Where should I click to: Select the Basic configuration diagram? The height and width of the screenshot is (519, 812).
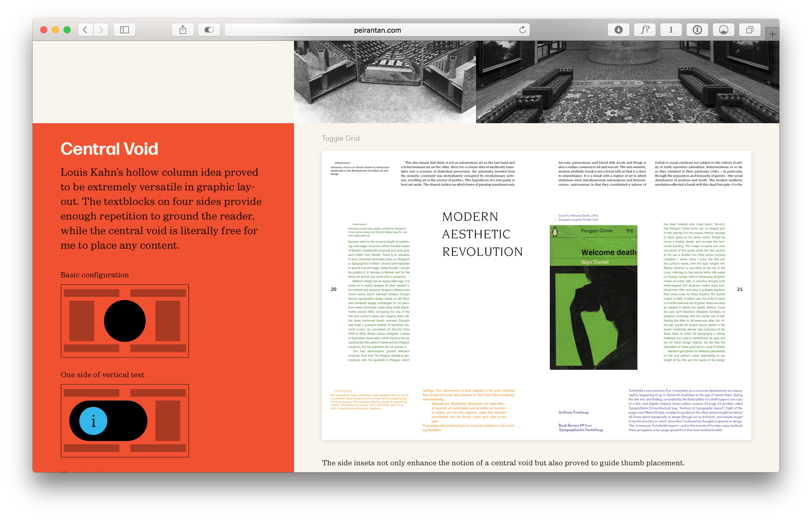pyautogui.click(x=125, y=321)
